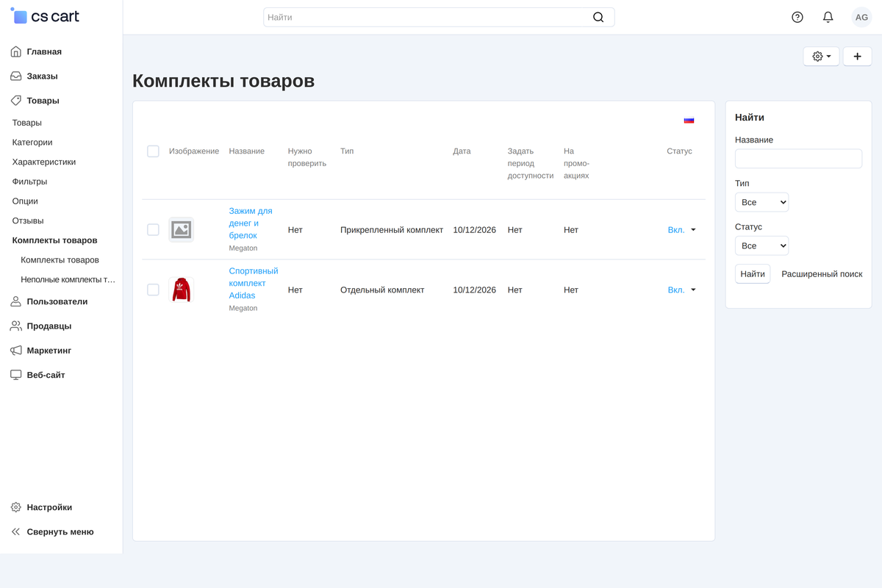
Task: Click the Russian flag language icon
Action: click(689, 120)
